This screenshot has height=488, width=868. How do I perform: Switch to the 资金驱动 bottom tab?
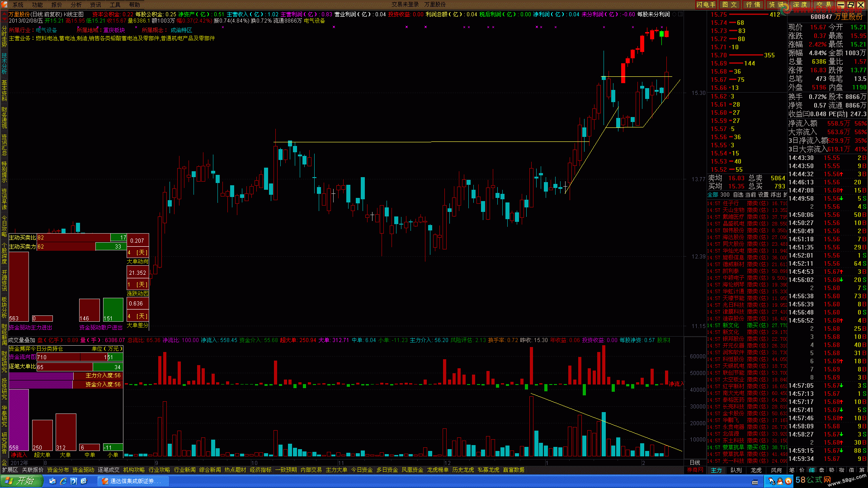click(x=83, y=470)
